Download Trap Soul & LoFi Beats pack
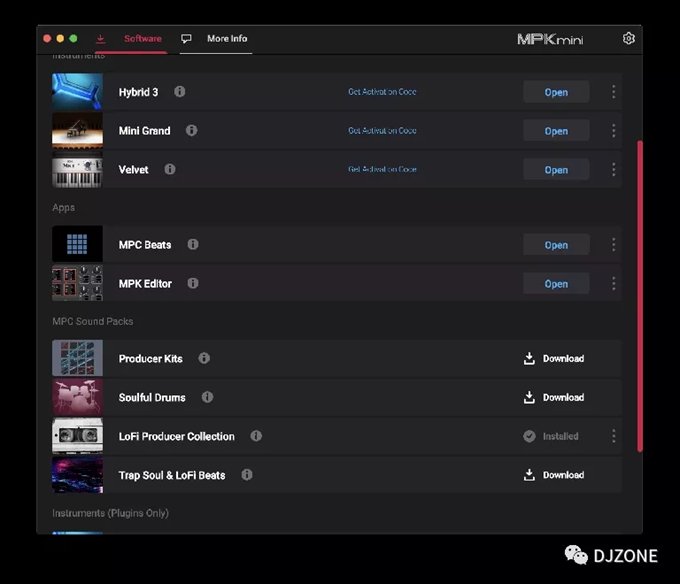The width and height of the screenshot is (680, 584). pos(554,475)
